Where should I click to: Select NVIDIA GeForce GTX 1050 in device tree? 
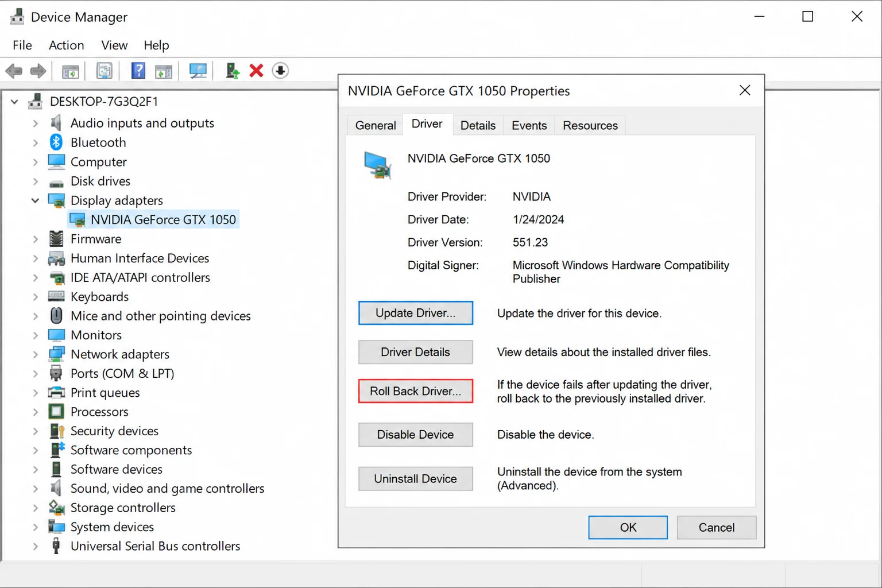point(153,219)
